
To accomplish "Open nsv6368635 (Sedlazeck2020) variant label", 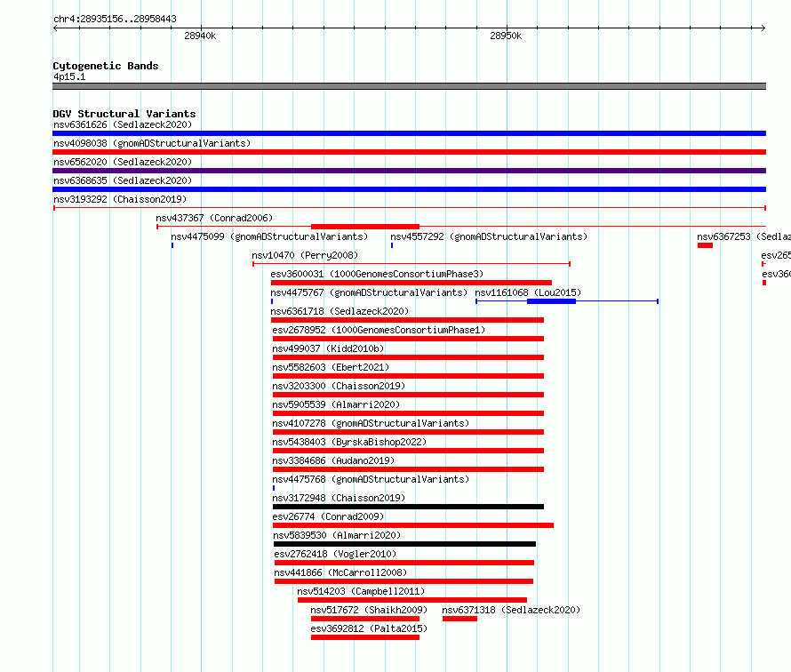I will coord(123,180).
